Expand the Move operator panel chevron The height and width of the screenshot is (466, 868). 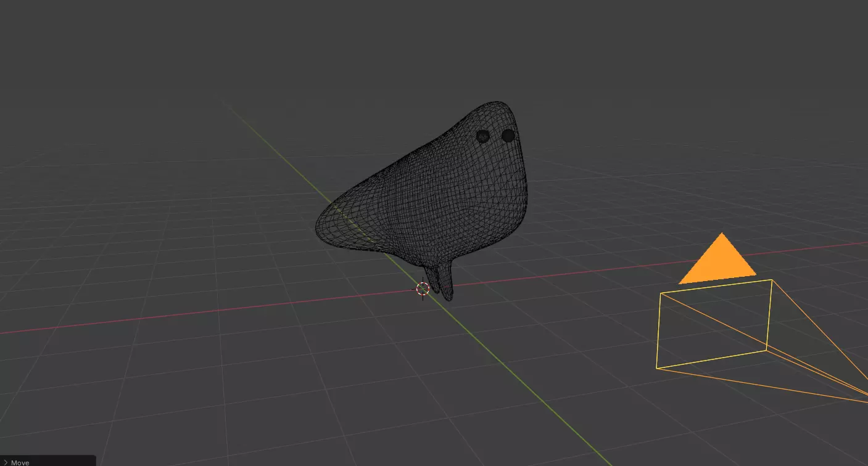[5, 462]
